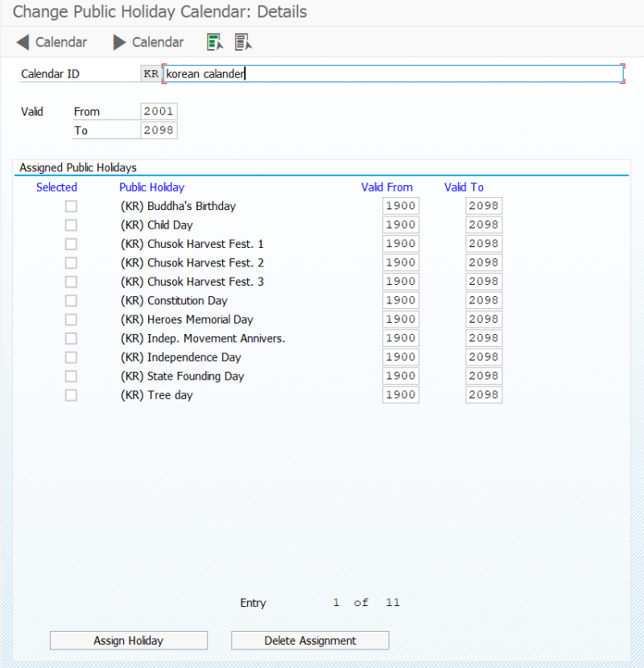This screenshot has width=644, height=668.
Task: Click the first green toolbar icon
Action: tap(214, 41)
